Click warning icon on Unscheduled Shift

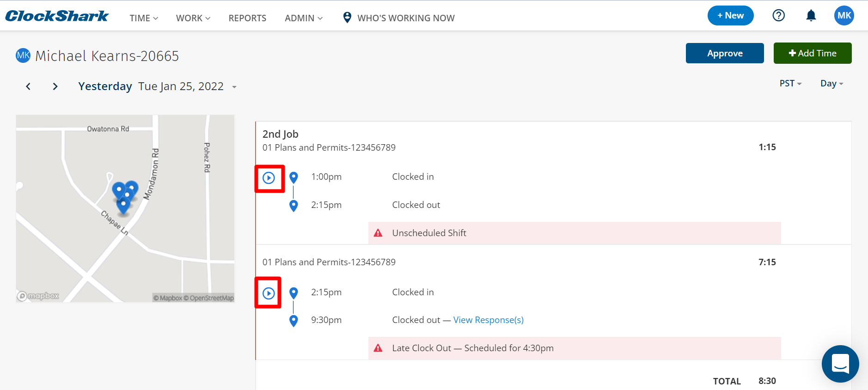tap(378, 233)
